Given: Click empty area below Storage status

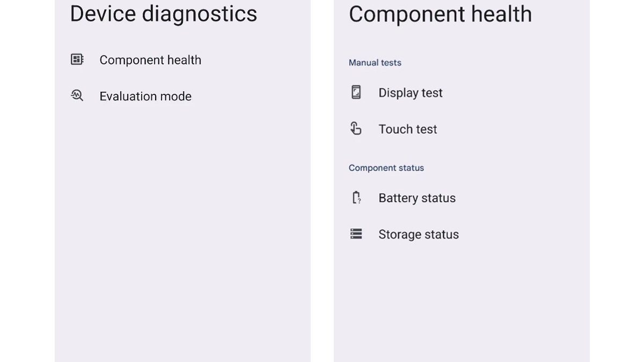Looking at the screenshot, I should click(462, 300).
